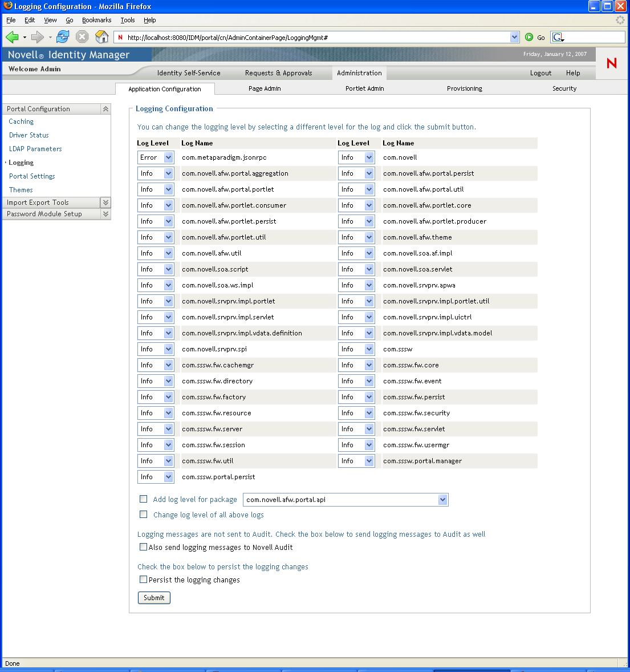Open Portal Settings in sidebar

click(x=32, y=176)
